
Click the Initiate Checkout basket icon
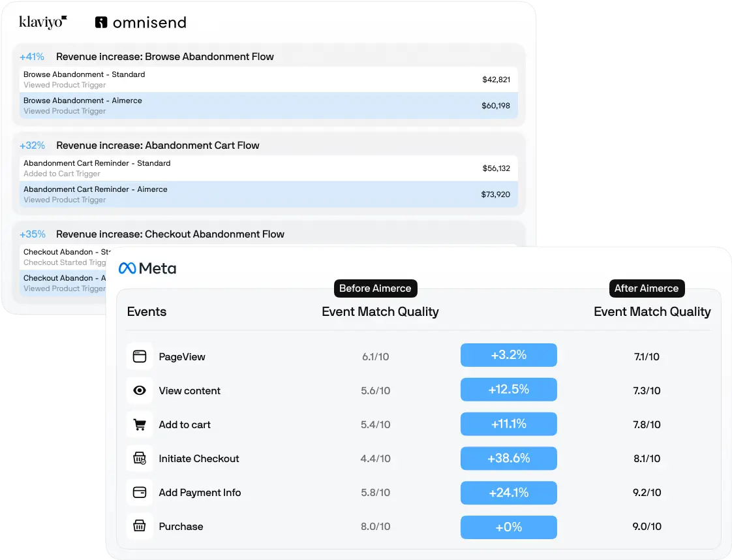(x=140, y=459)
